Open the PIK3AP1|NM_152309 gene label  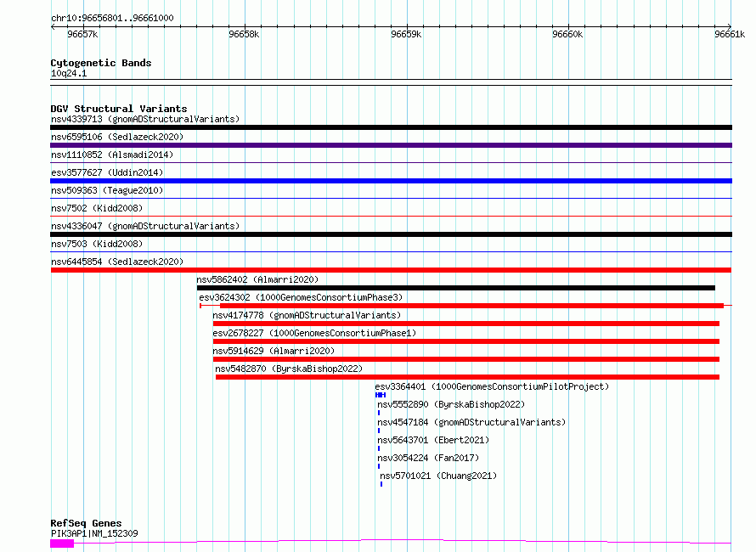[x=94, y=533]
